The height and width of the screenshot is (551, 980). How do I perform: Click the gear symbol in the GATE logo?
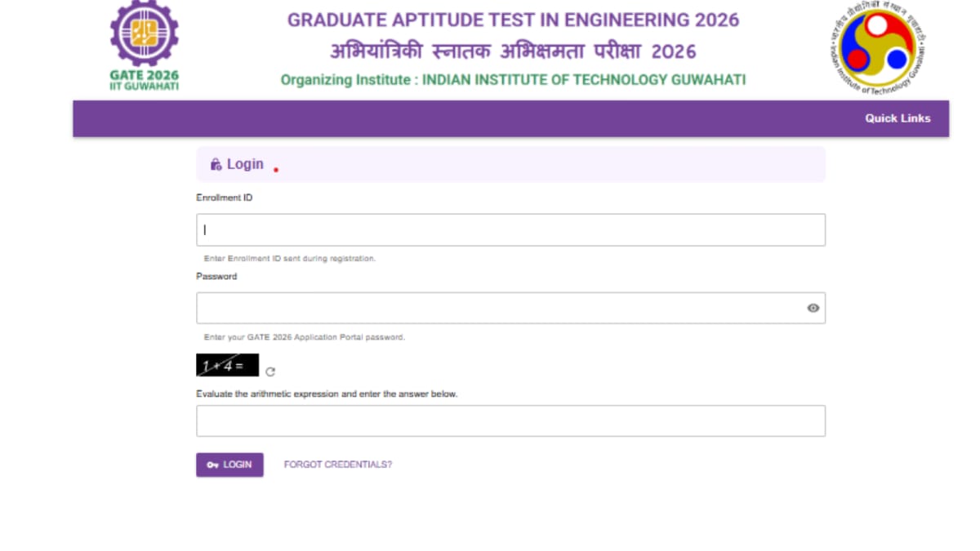coord(144,34)
